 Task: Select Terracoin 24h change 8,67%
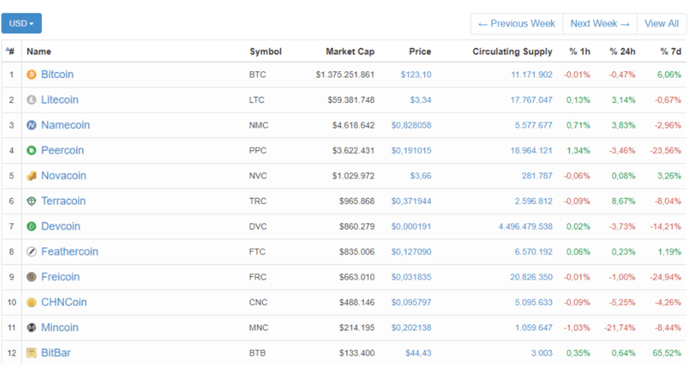tap(623, 201)
